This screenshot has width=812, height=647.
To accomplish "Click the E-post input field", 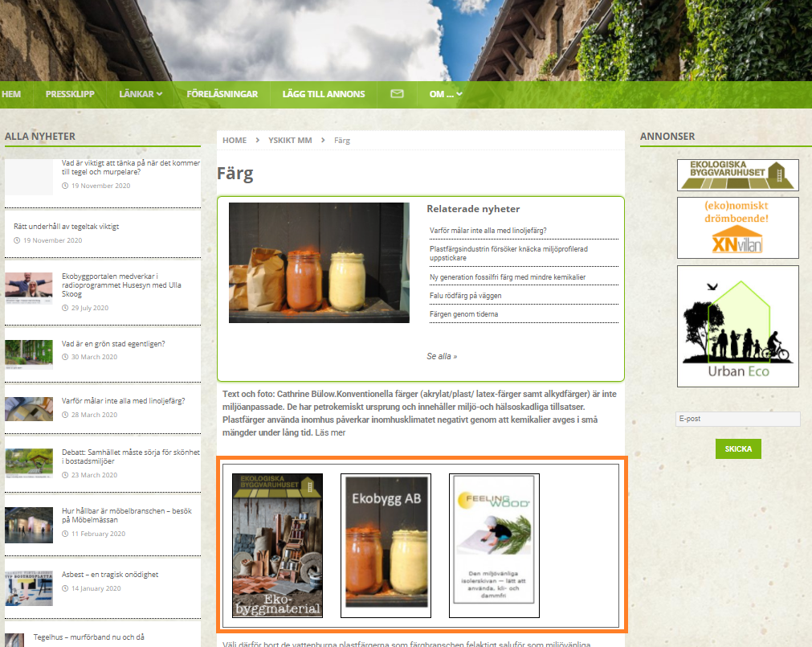I will tap(737, 419).
